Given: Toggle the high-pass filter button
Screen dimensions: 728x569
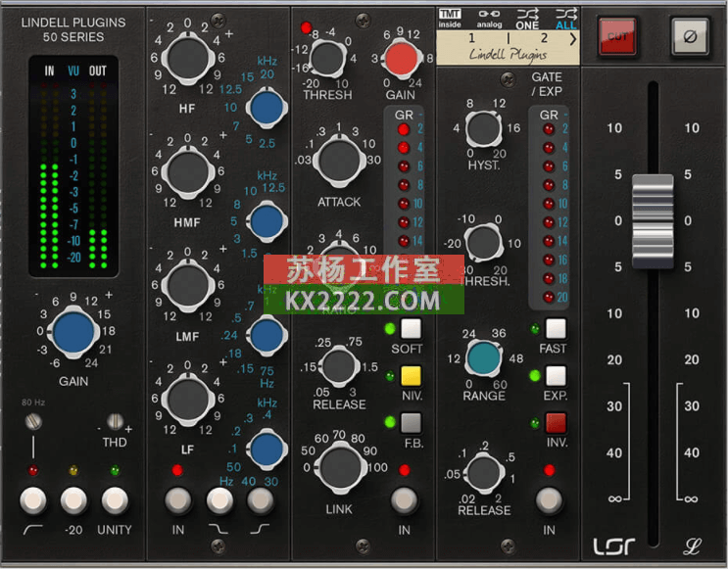Looking at the screenshot, I should [33, 500].
